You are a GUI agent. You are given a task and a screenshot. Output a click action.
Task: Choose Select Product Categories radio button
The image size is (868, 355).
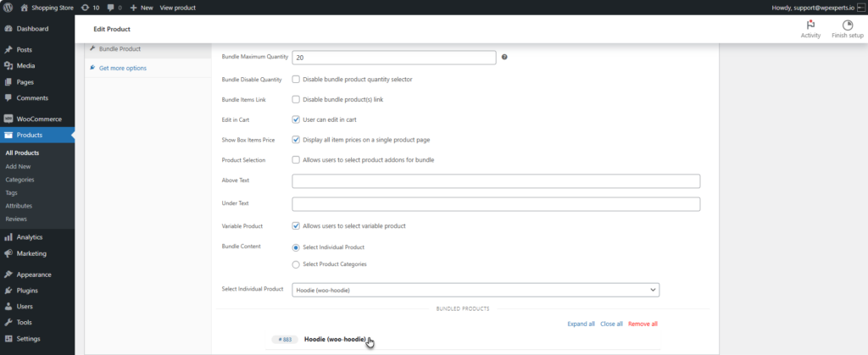[296, 264]
